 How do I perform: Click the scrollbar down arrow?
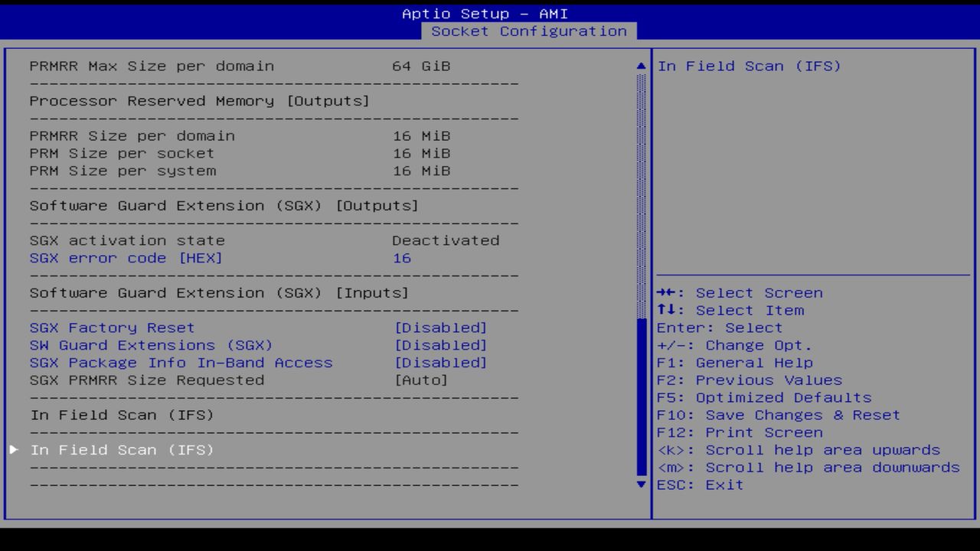640,484
